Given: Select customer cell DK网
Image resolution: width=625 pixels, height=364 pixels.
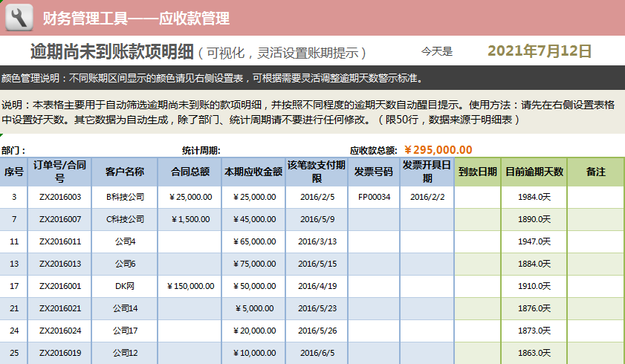Looking at the screenshot, I should (125, 286).
